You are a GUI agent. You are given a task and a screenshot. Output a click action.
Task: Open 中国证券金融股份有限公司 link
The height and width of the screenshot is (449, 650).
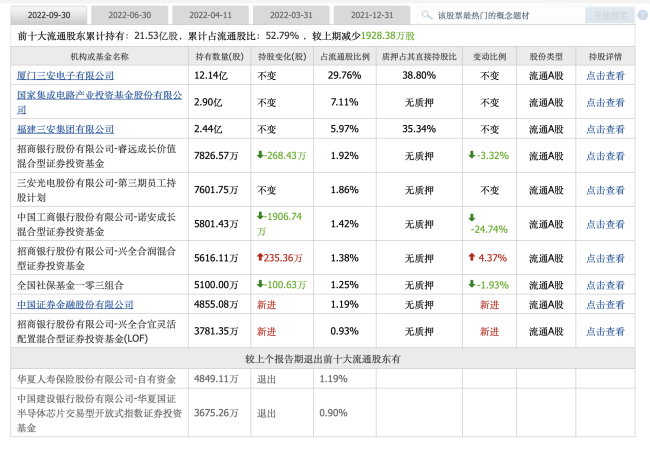click(75, 305)
